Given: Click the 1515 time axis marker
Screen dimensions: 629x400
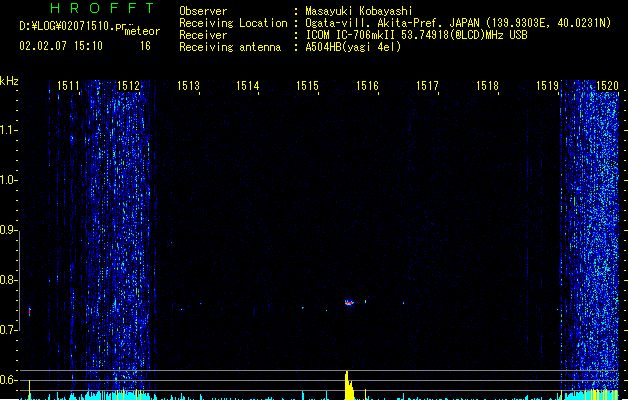Looking at the screenshot, I should [x=307, y=86].
